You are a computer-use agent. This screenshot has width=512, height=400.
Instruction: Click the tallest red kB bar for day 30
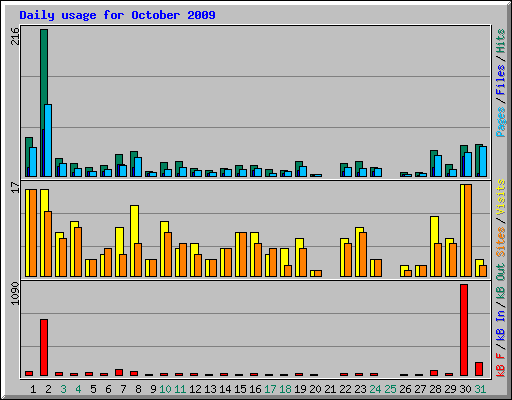pos(464,330)
